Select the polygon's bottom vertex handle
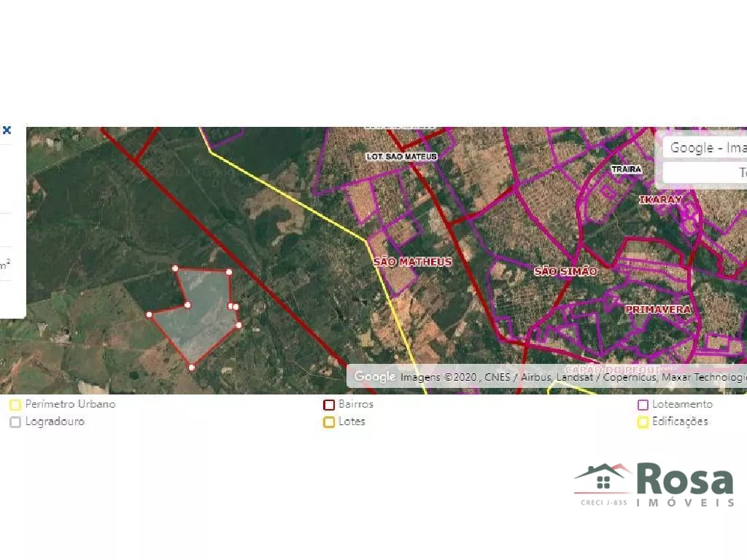This screenshot has width=747, height=560. [x=192, y=367]
